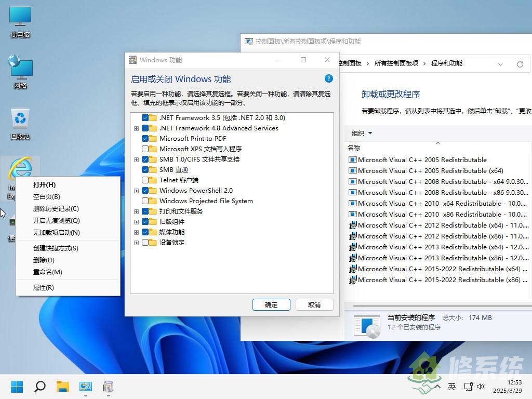Screen dimensions: 532x399
Task: Click the refresh icon in 程序和功能 window
Action: pos(520,64)
